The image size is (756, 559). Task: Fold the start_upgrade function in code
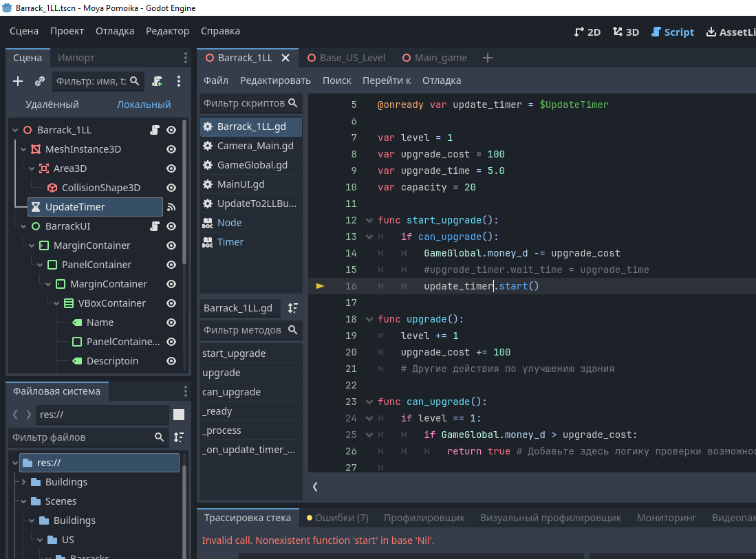tap(369, 221)
